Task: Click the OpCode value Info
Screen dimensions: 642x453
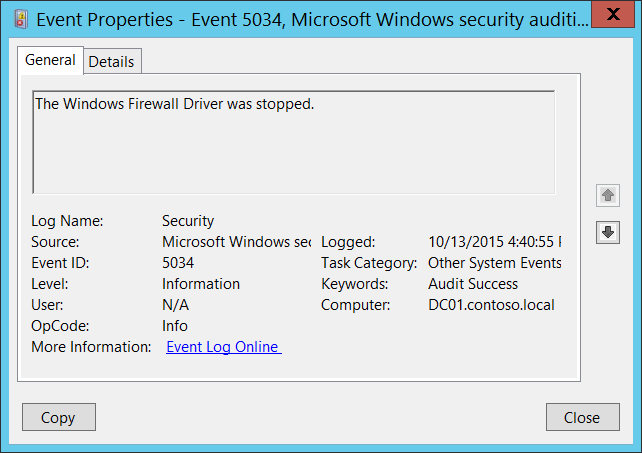Action: [175, 326]
